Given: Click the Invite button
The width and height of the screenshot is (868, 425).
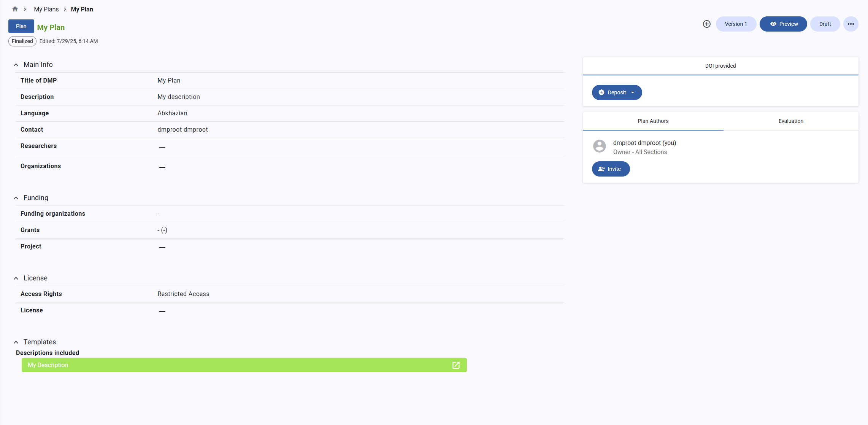Looking at the screenshot, I should coord(610,169).
